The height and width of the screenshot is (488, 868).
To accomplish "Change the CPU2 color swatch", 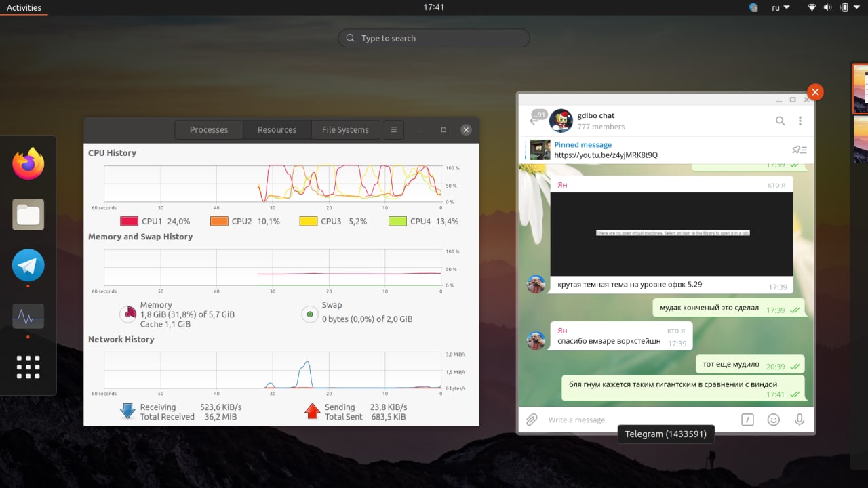I will (219, 221).
